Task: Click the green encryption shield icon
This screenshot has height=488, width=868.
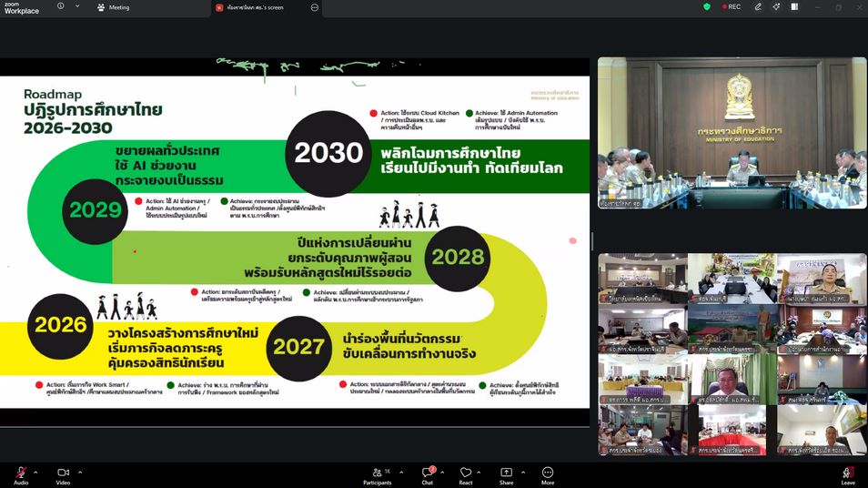Action: (x=707, y=7)
